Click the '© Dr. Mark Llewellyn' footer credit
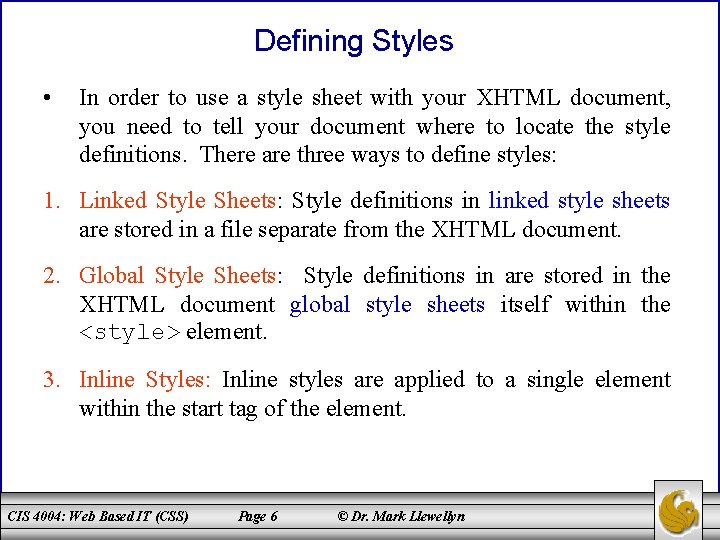Viewport: 720px width, 540px height. 401,516
